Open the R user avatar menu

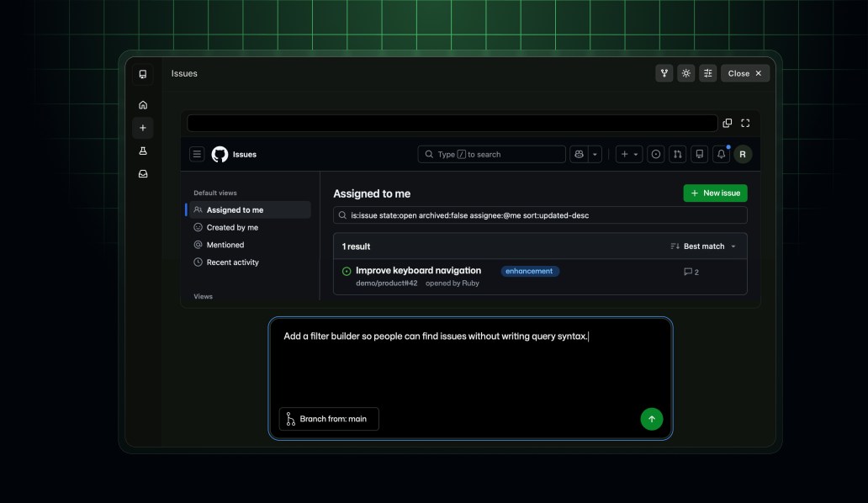pyautogui.click(x=743, y=155)
